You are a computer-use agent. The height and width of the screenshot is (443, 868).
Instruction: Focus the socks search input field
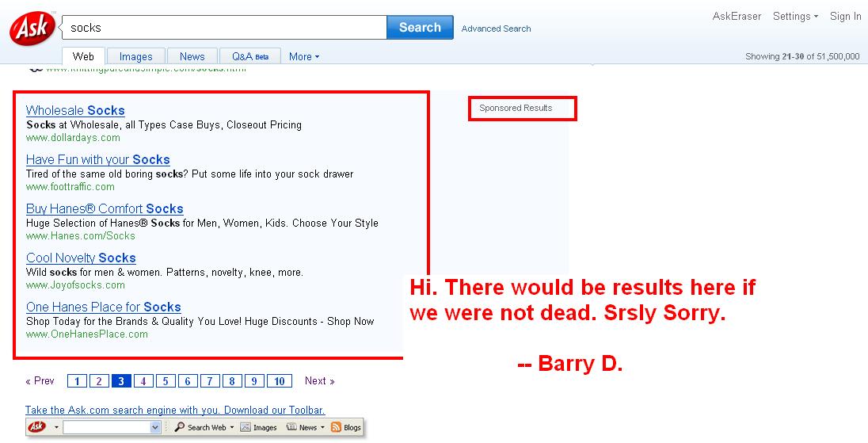pyautogui.click(x=224, y=28)
